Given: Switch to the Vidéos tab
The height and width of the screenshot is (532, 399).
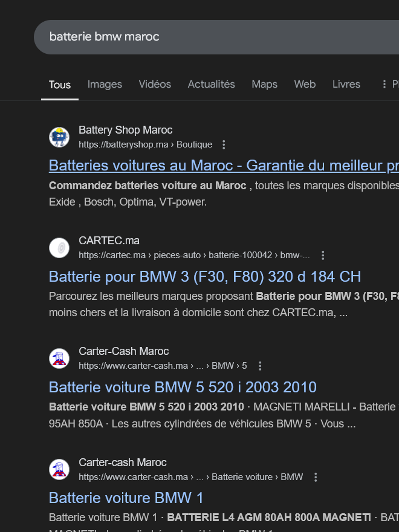Looking at the screenshot, I should pyautogui.click(x=155, y=84).
